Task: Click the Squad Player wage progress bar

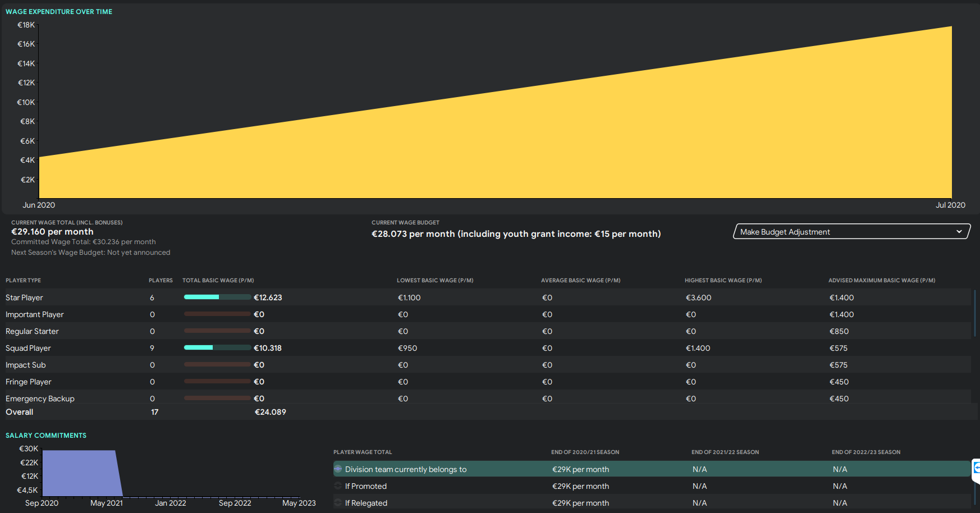Action: pyautogui.click(x=217, y=347)
